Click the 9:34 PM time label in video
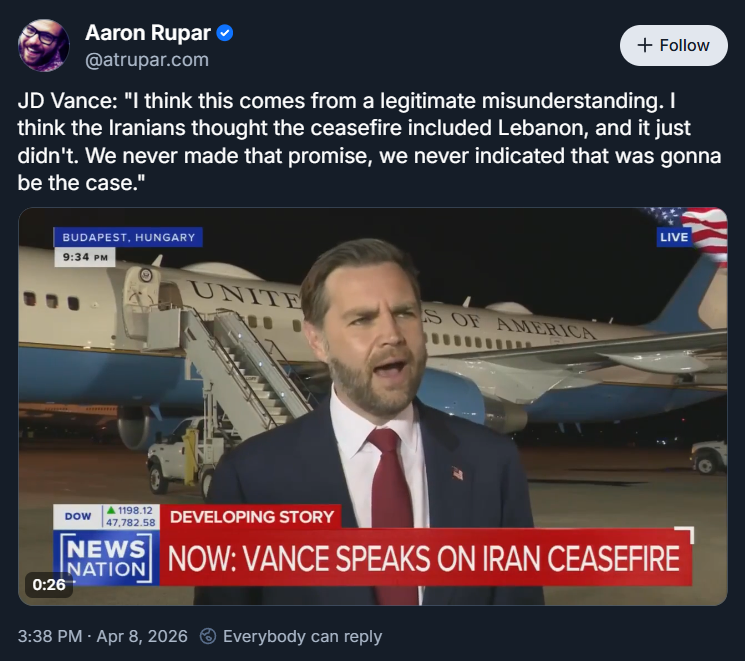Viewport: 745px width, 661px height. [x=85, y=257]
